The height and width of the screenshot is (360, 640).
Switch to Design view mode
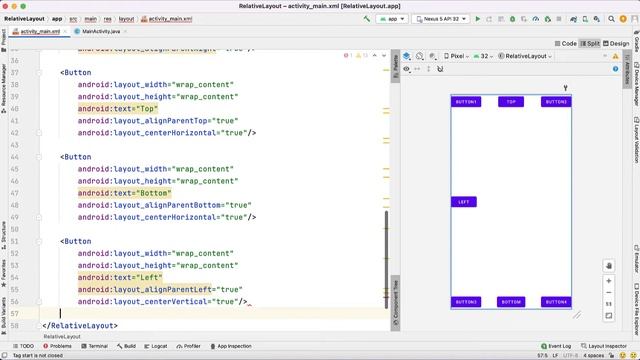tap(616, 43)
